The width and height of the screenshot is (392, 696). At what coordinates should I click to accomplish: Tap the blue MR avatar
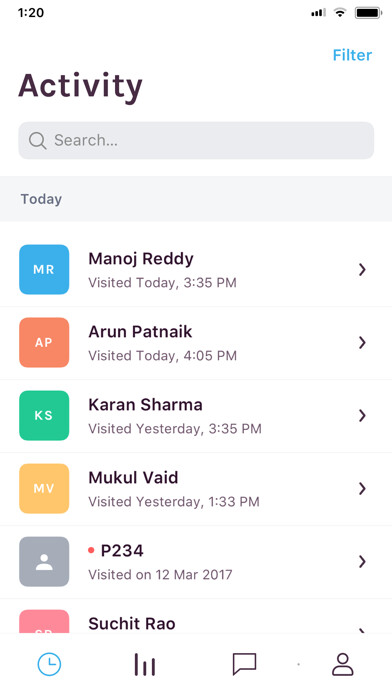44,269
